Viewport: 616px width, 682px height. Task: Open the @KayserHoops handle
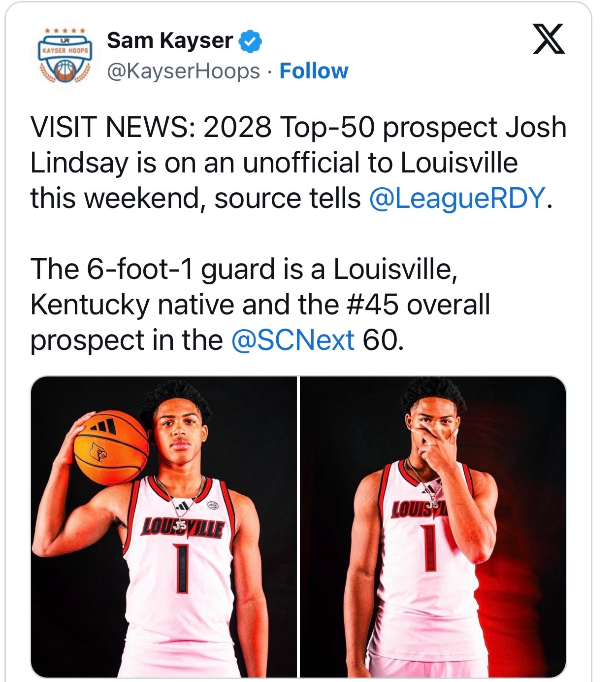(183, 71)
